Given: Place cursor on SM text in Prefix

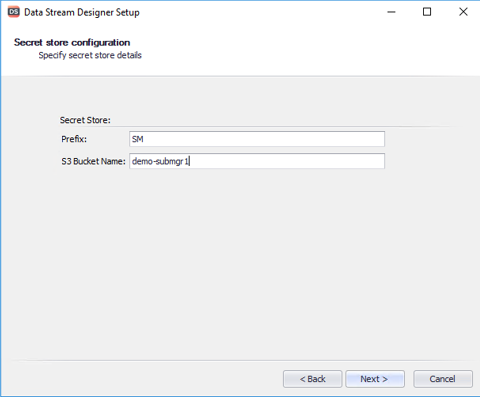Looking at the screenshot, I should [x=137, y=139].
